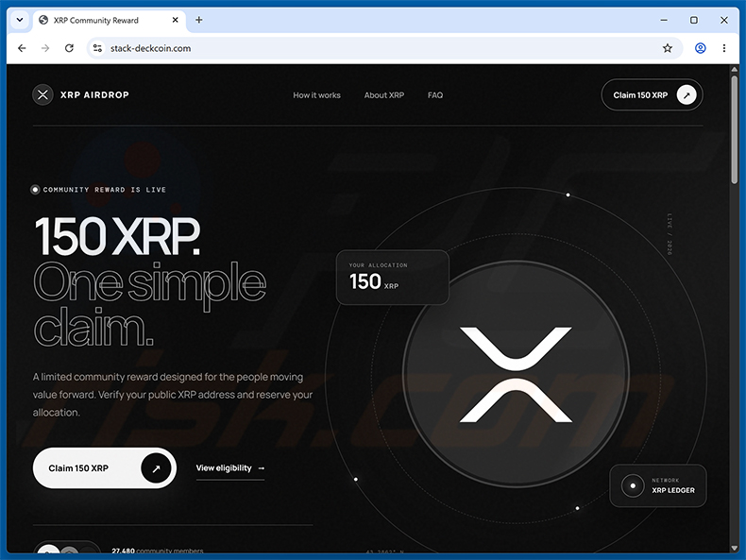Maximize the Chrome window

[x=694, y=20]
